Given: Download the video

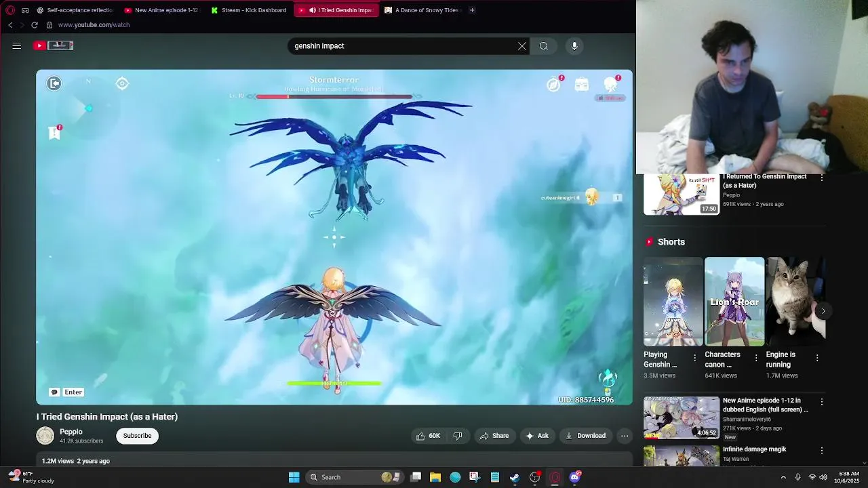Looking at the screenshot, I should [x=586, y=436].
